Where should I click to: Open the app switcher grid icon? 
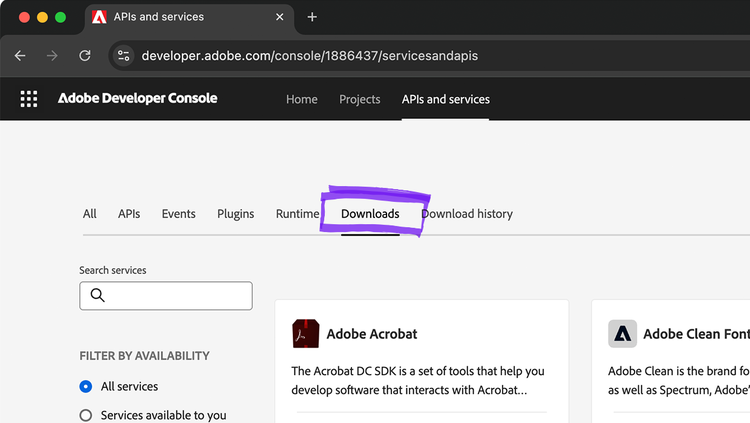click(x=29, y=99)
